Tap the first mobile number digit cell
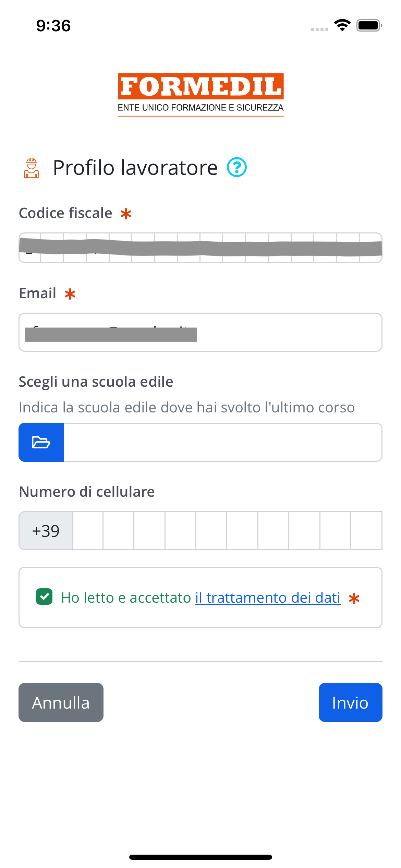 [x=87, y=531]
